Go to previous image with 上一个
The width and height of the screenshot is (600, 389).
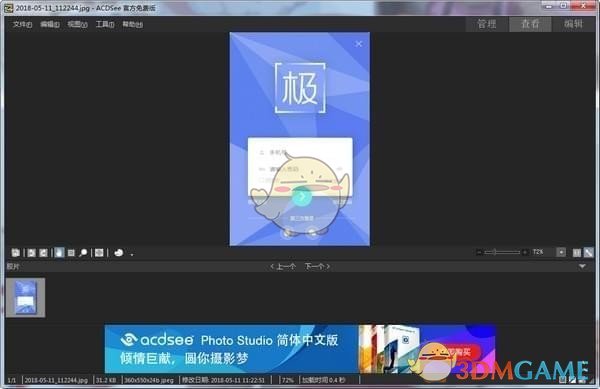point(283,266)
